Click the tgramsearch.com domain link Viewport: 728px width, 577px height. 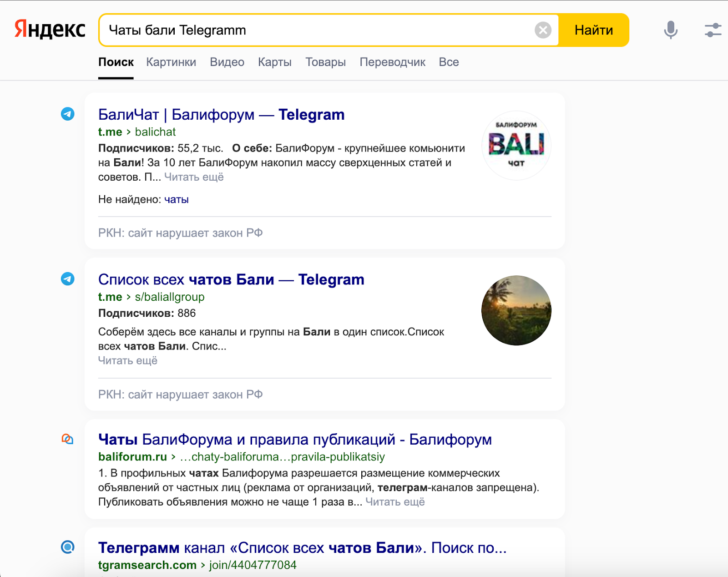click(147, 565)
